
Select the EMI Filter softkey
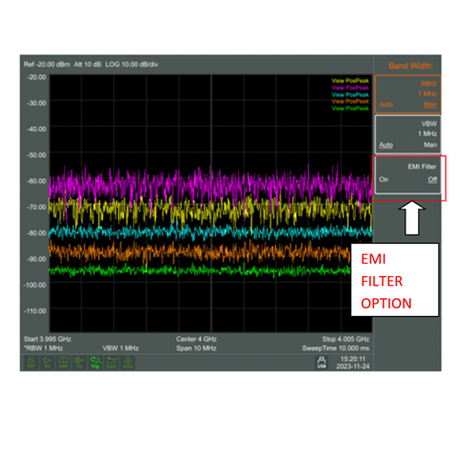[x=407, y=175]
